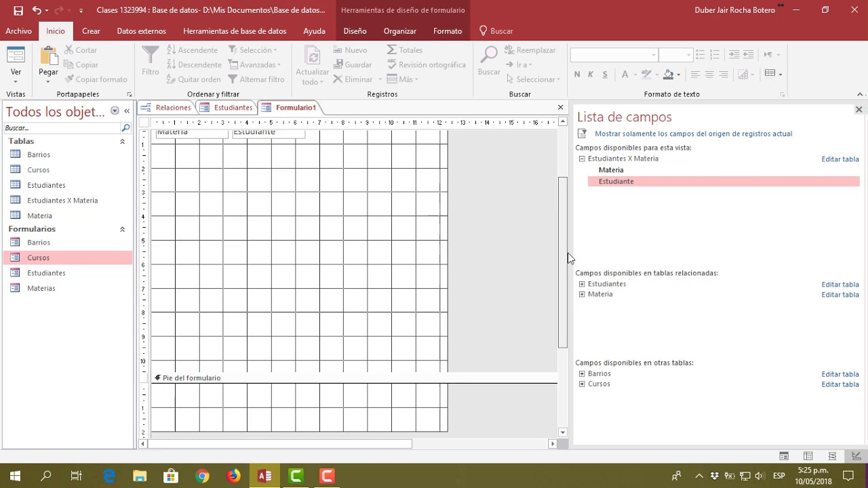This screenshot has width=868, height=488.
Task: Open Firefox from the taskbar
Action: click(x=233, y=476)
